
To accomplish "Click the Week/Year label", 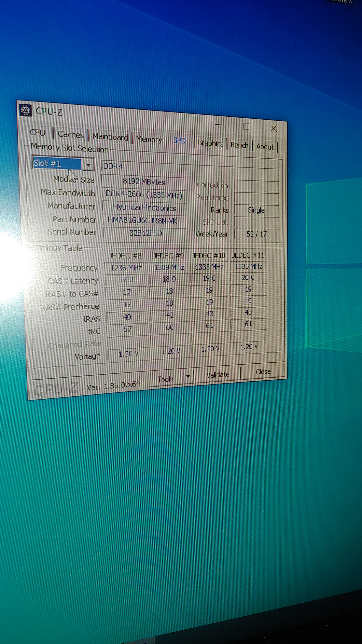I will pyautogui.click(x=212, y=234).
